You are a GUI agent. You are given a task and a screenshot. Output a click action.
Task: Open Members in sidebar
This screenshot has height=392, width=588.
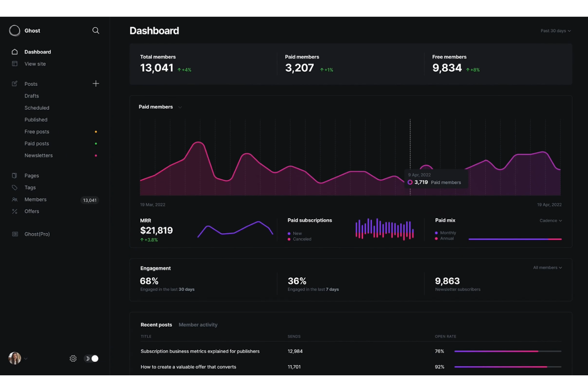pos(35,199)
